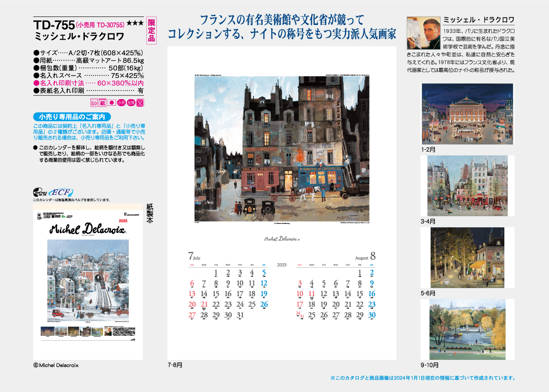Click the 表紙名入れ印刷 有 line

tap(88, 90)
